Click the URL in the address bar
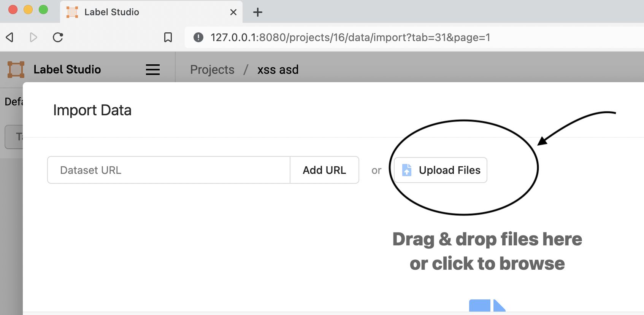The image size is (644, 315). [351, 37]
